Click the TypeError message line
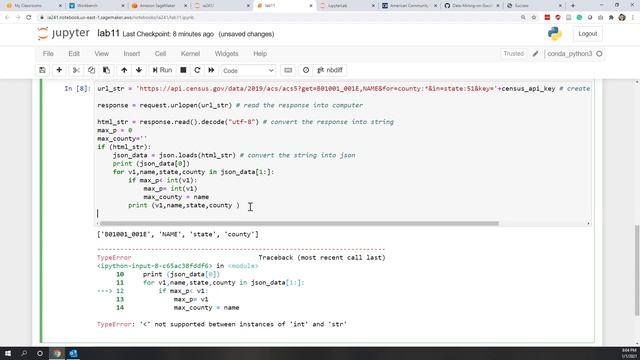 222,324
